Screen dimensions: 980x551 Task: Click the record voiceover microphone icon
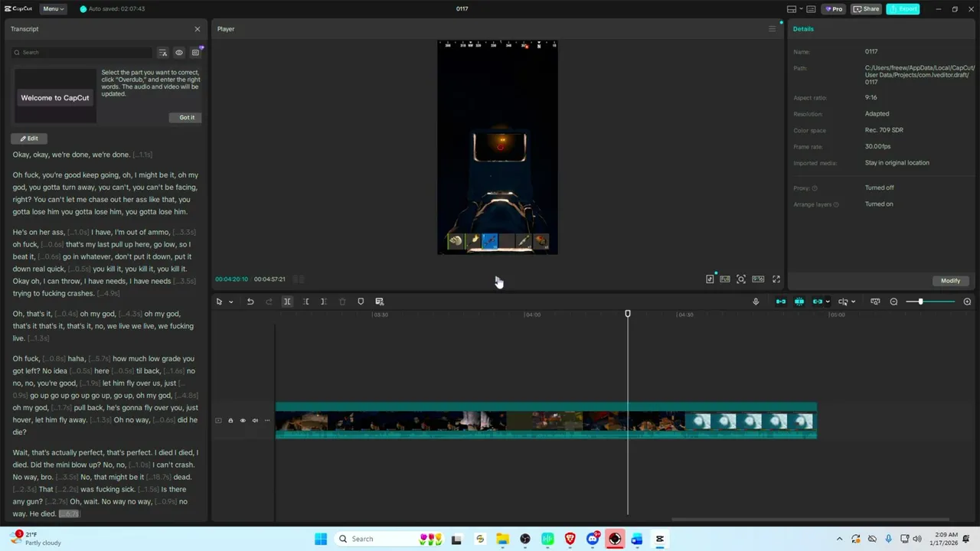coord(756,302)
